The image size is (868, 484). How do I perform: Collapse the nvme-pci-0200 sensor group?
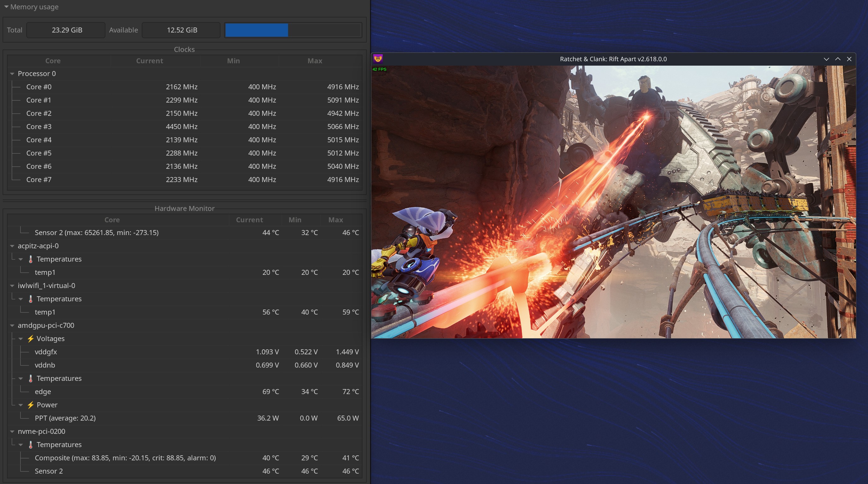(12, 431)
